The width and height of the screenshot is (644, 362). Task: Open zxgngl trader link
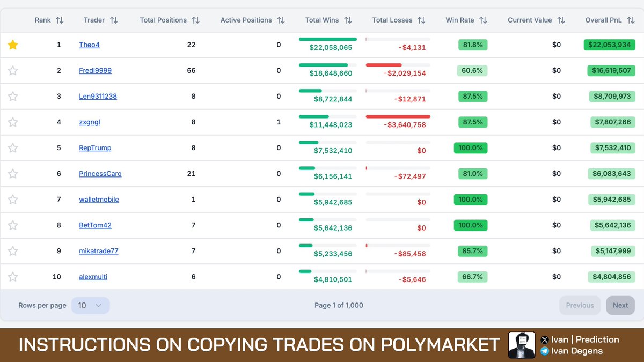point(90,122)
